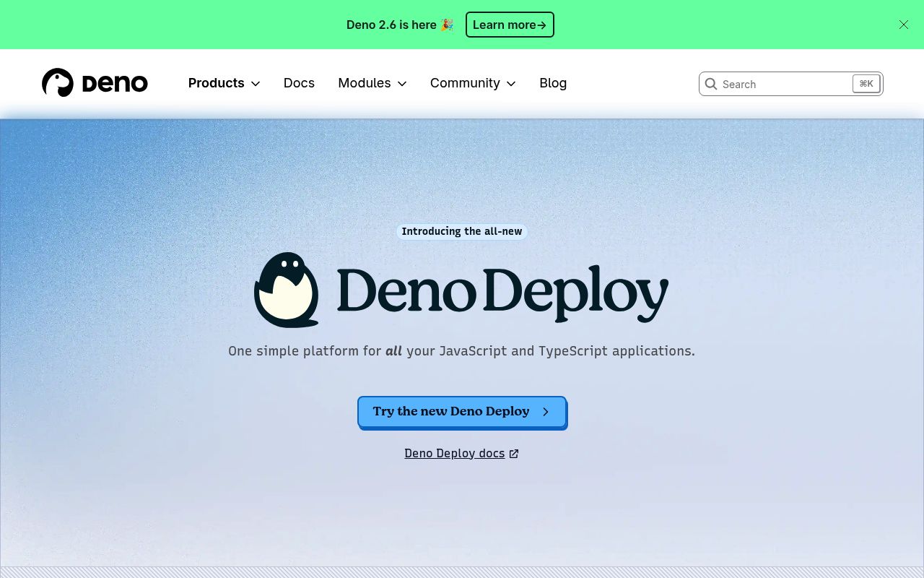924x578 pixels.
Task: Click the Deno Deploy penguin mascot
Action: (x=287, y=290)
